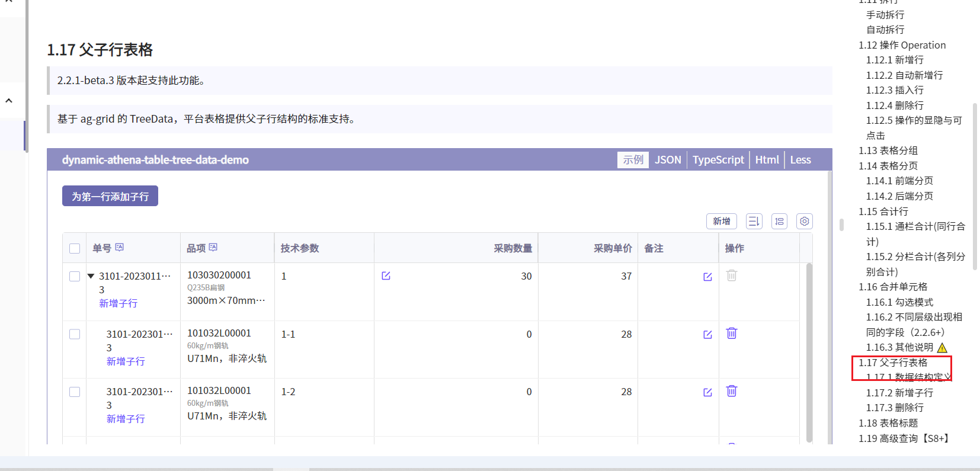The width and height of the screenshot is (980, 471).
Task: Click the 1.17 父子行表格 heading
Action: [x=100, y=50]
